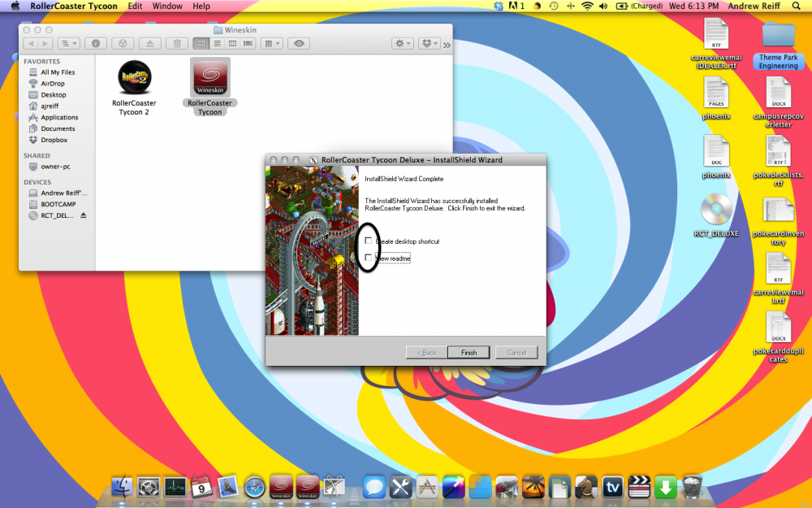Open the Window menu

(x=167, y=6)
